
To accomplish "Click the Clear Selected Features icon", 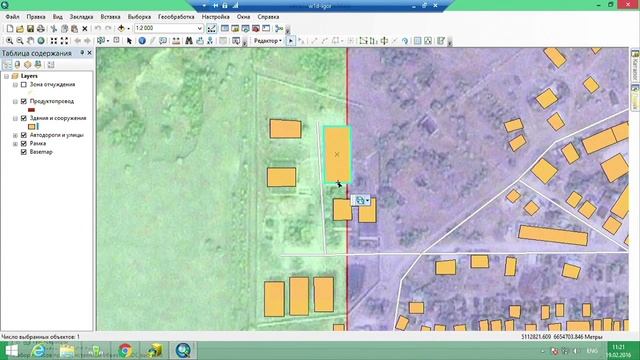I will click(x=117, y=41).
